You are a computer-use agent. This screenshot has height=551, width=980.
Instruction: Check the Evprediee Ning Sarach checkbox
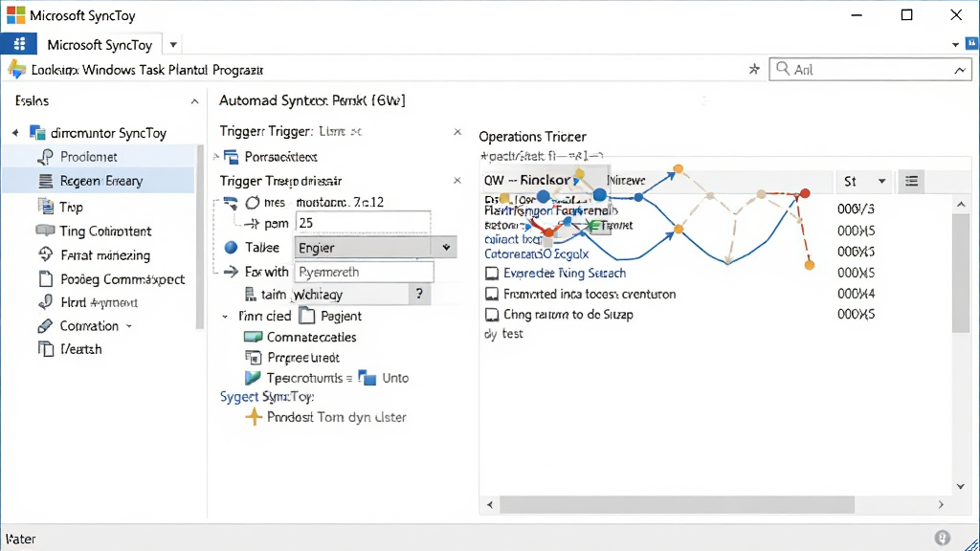[492, 273]
